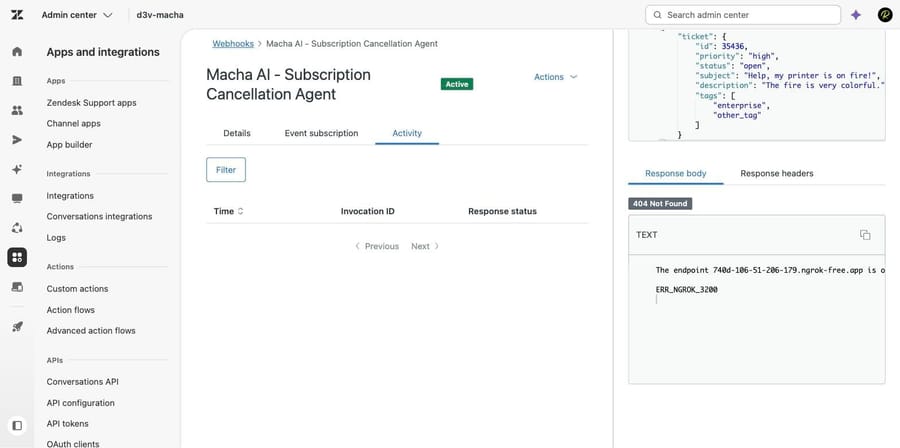Switch to the Details tab
The height and width of the screenshot is (448, 900).
pos(237,133)
